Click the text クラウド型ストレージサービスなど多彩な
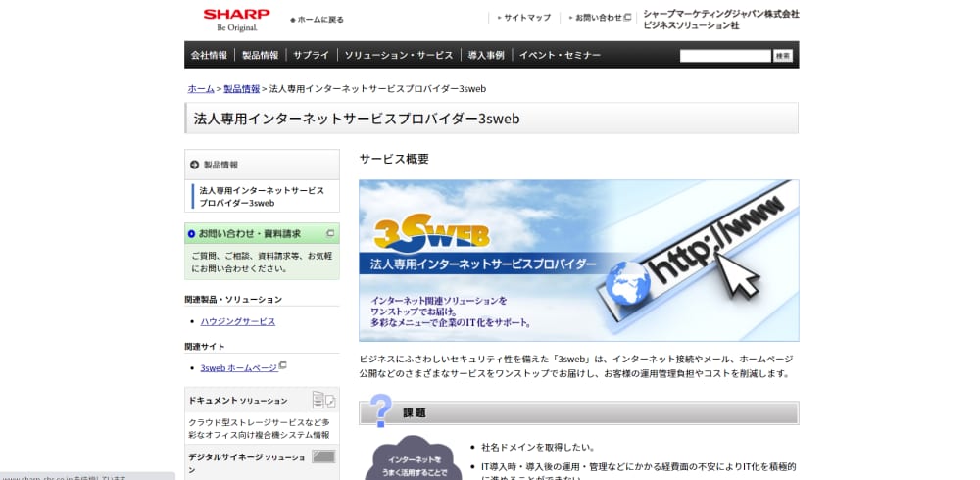Image resolution: width=980 pixels, height=480 pixels. [260, 428]
